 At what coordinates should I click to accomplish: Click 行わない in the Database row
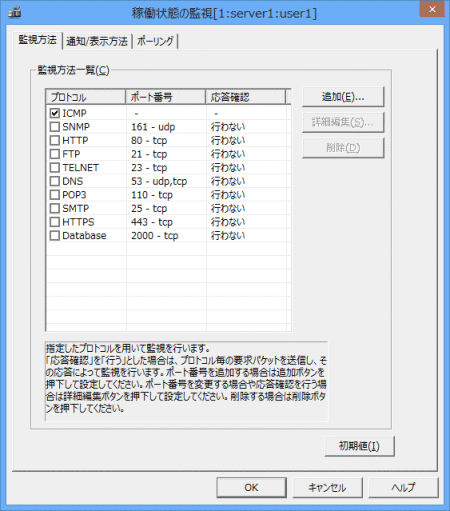228,235
